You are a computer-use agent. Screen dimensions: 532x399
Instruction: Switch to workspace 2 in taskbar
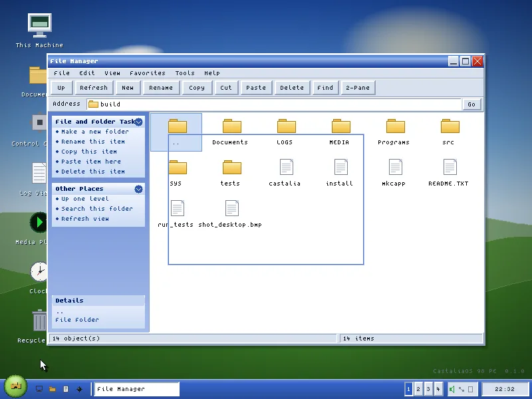coord(418,389)
